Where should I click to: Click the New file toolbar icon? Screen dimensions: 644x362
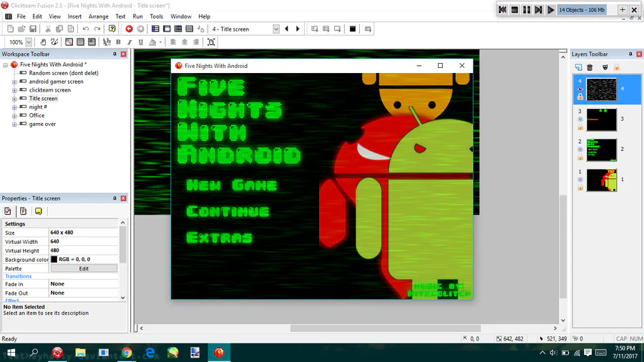pyautogui.click(x=10, y=29)
